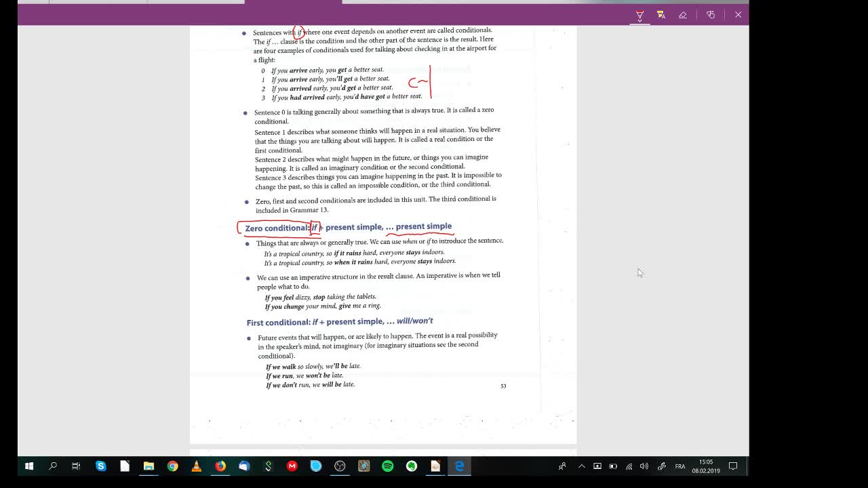Open taskbar search
This screenshot has height=488, width=868.
coord(53,466)
